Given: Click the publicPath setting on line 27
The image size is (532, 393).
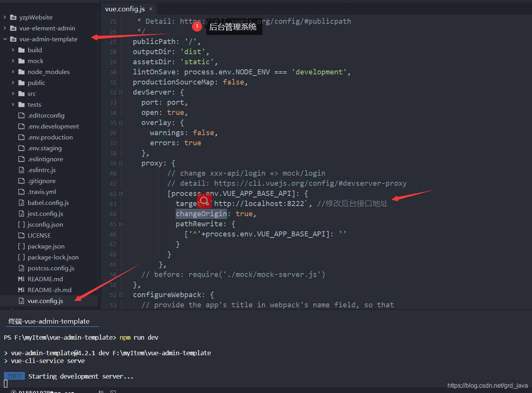Looking at the screenshot, I should (x=167, y=42).
